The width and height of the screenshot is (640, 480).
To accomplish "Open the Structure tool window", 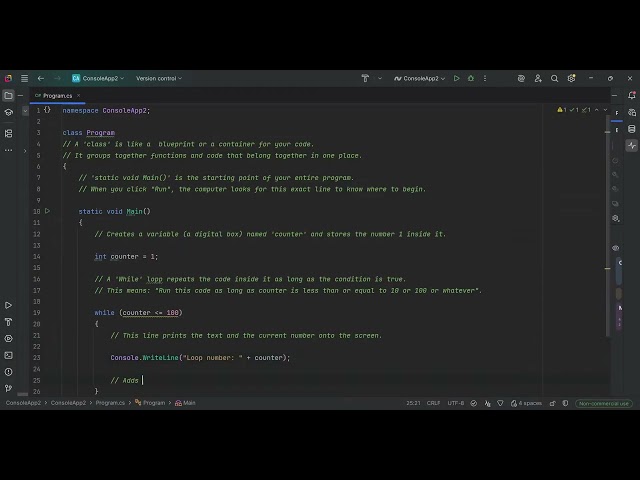I will point(8,133).
